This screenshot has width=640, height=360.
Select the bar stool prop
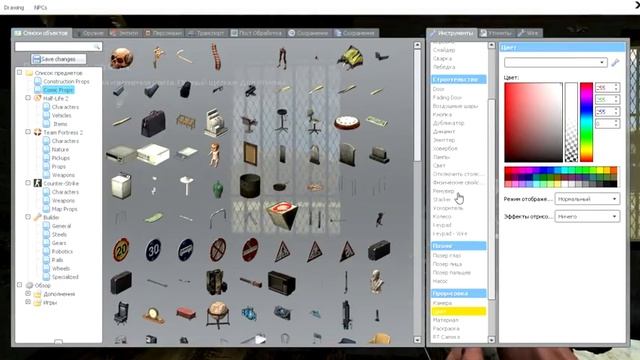[282, 121]
